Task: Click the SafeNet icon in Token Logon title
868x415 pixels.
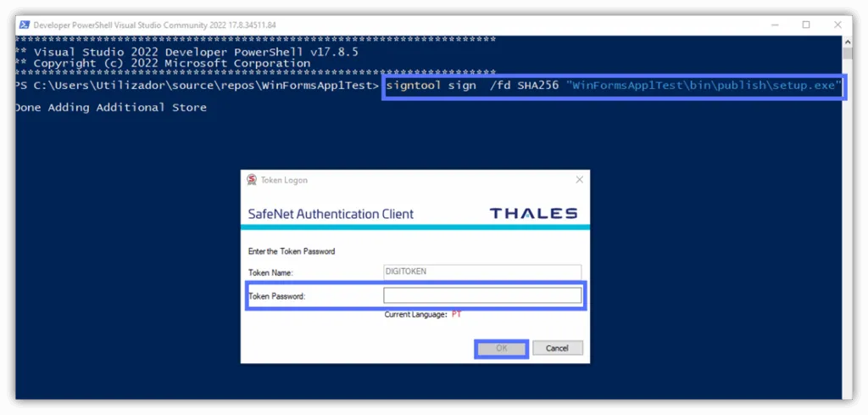Action: pos(252,180)
